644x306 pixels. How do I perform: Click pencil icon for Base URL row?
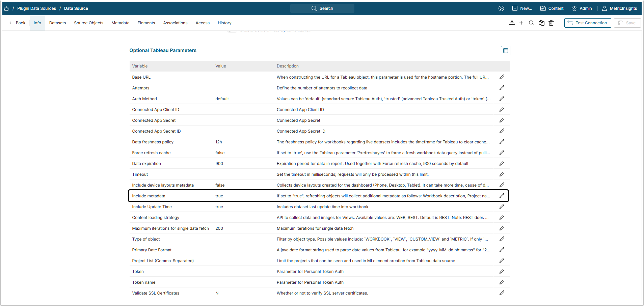pyautogui.click(x=502, y=77)
